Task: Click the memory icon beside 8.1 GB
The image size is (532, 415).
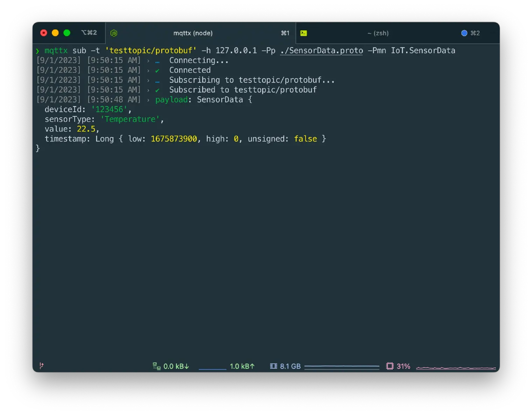Action: (x=273, y=366)
